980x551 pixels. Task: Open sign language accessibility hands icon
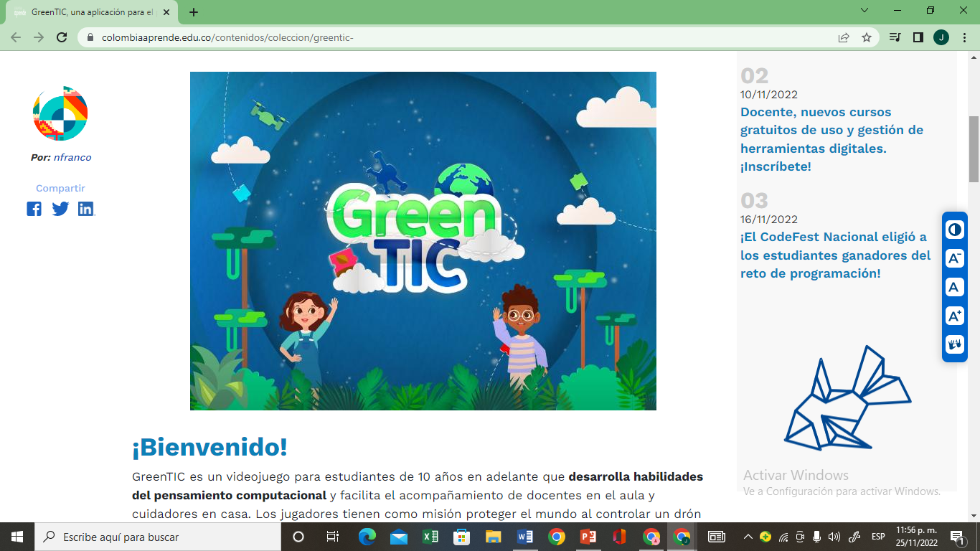point(955,344)
